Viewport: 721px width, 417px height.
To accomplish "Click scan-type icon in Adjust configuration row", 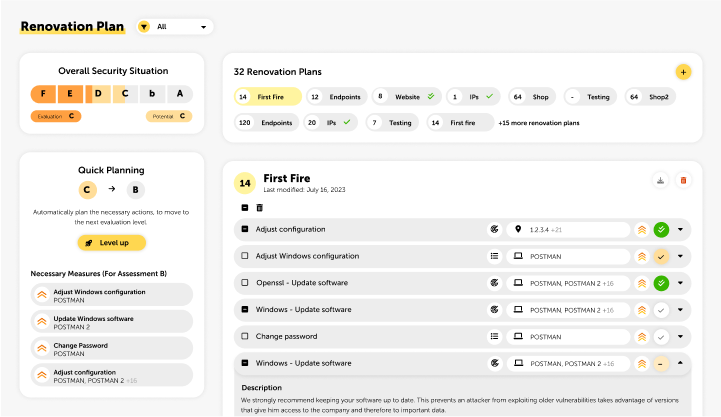I will [494, 229].
